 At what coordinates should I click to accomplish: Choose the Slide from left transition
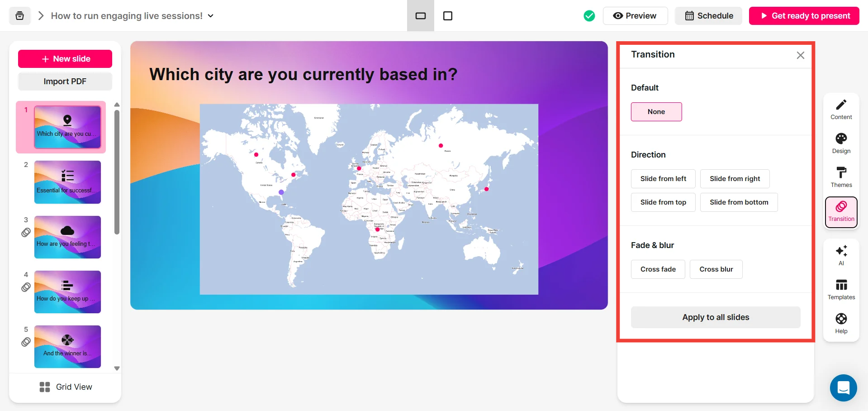(x=663, y=179)
